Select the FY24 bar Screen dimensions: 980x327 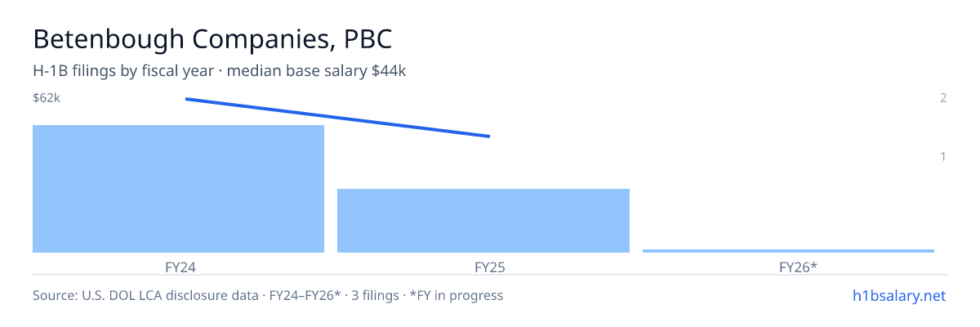click(x=178, y=189)
